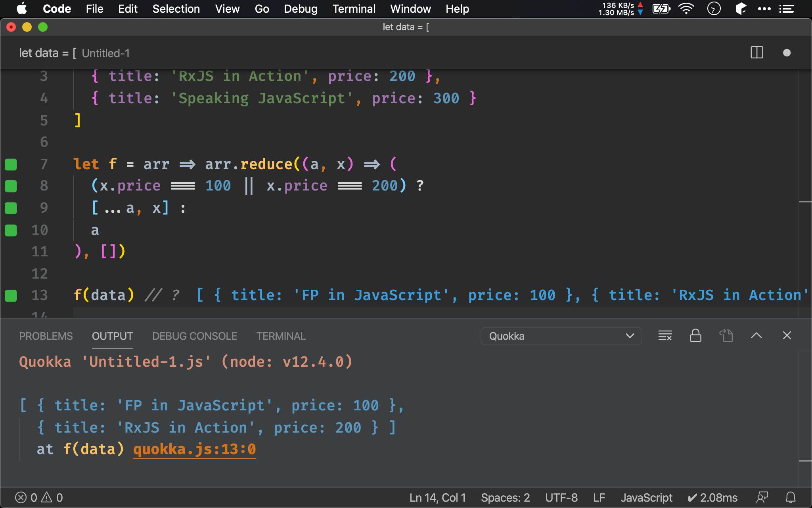Switch to the DEBUG CONSOLE tab

click(x=195, y=336)
